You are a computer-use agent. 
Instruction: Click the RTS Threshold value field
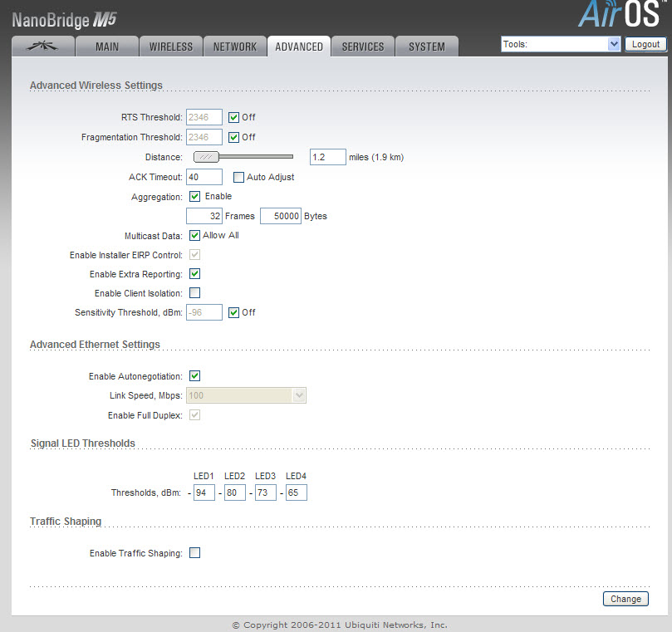click(204, 117)
